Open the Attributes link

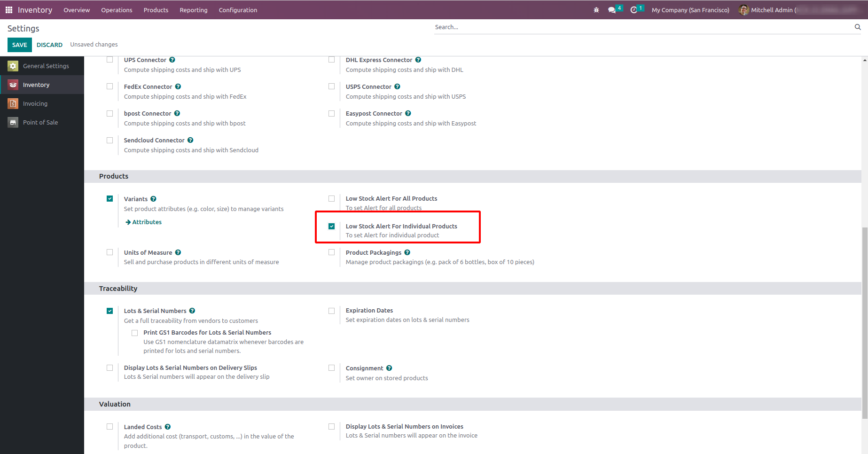147,222
